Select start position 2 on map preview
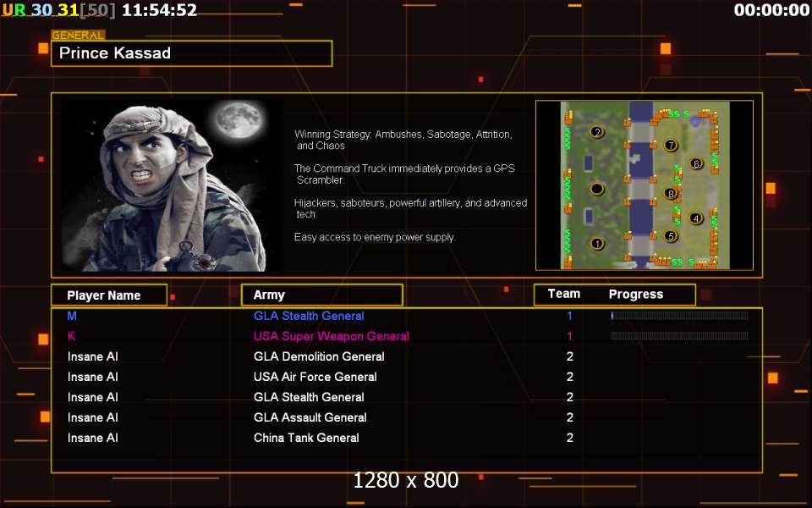This screenshot has height=508, width=812. (x=597, y=132)
